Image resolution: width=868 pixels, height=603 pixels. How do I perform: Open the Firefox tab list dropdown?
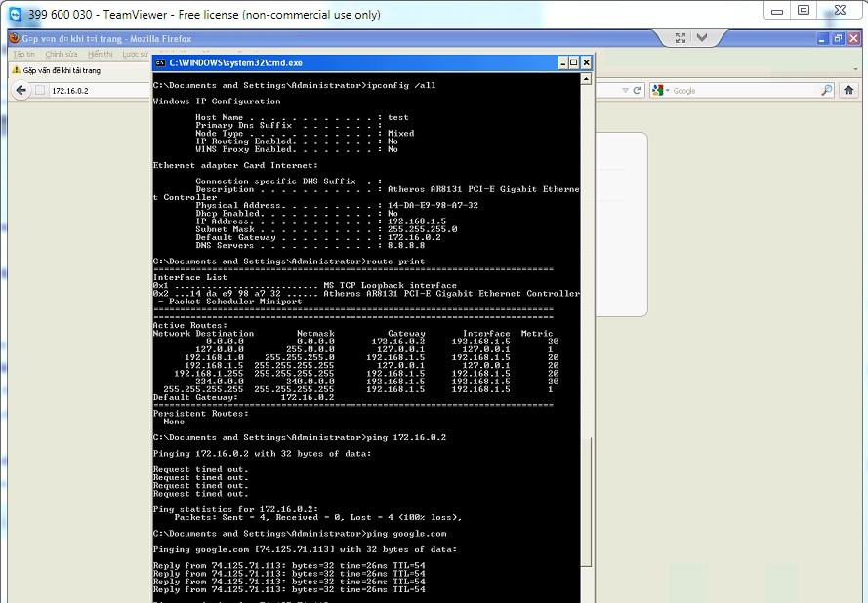[857, 70]
